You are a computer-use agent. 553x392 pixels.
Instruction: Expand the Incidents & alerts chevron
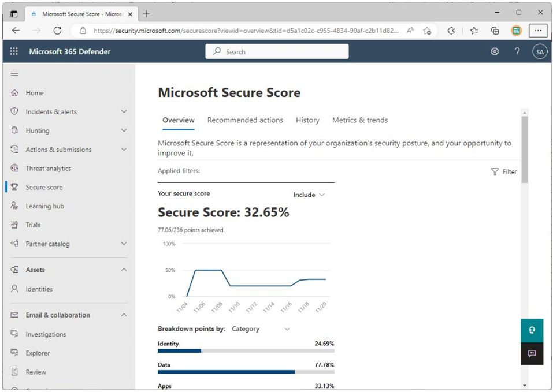124,111
